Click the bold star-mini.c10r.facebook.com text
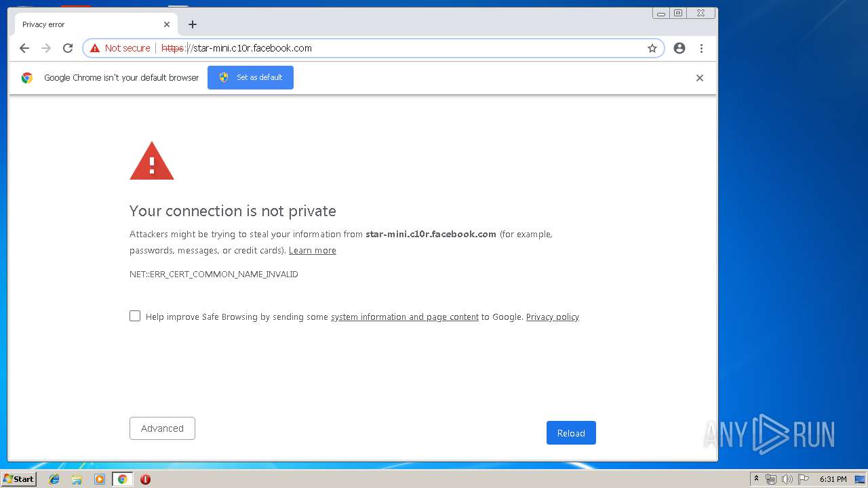The height and width of the screenshot is (488, 868). [431, 234]
